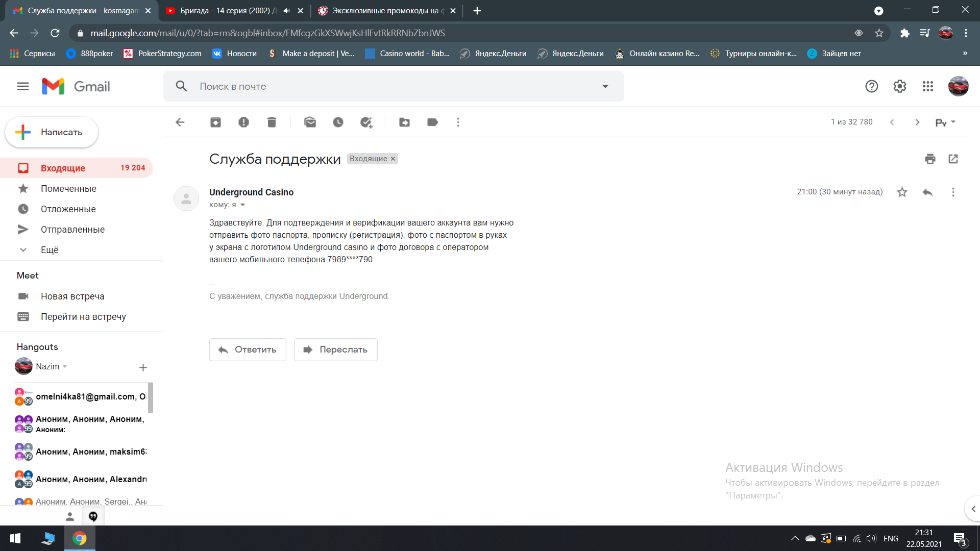The height and width of the screenshot is (551, 980).
Task: Open the PokerStrategy.com bookmark
Action: pyautogui.click(x=163, y=54)
